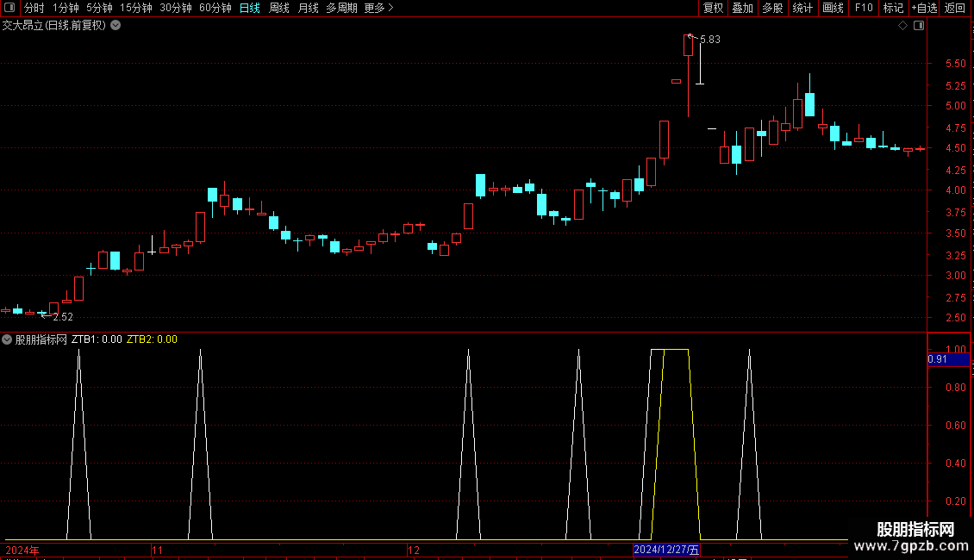
Task: Click the 返回 back button
Action: coord(955,8)
